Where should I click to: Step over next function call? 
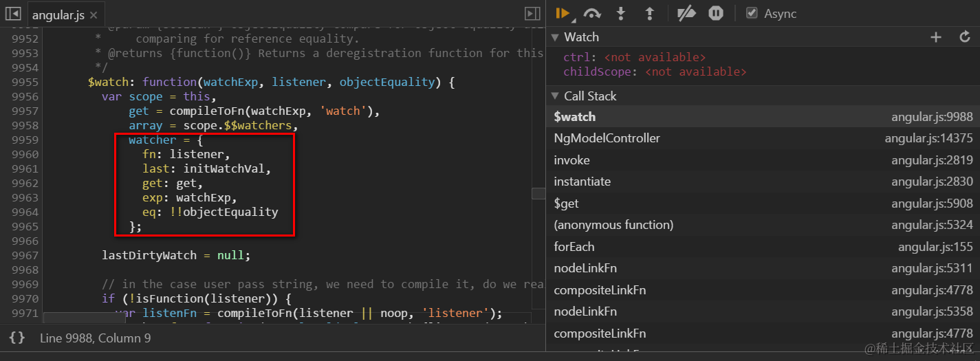591,13
